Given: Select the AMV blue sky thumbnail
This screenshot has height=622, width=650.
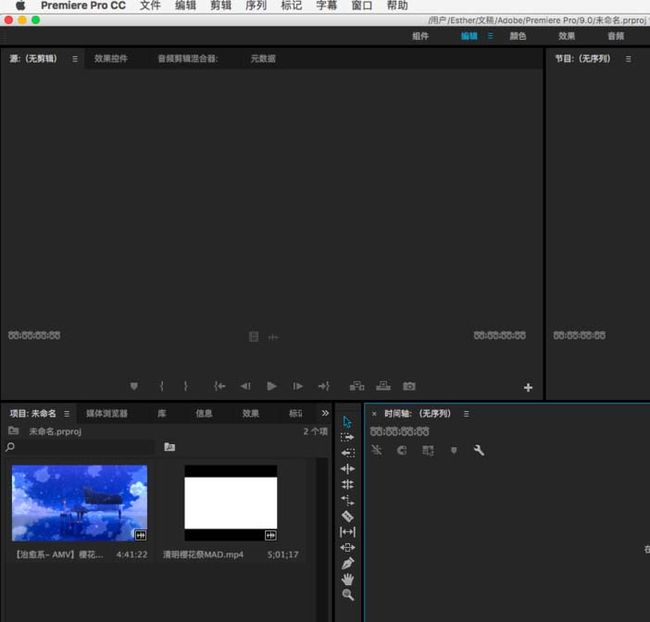Looking at the screenshot, I should [80, 503].
